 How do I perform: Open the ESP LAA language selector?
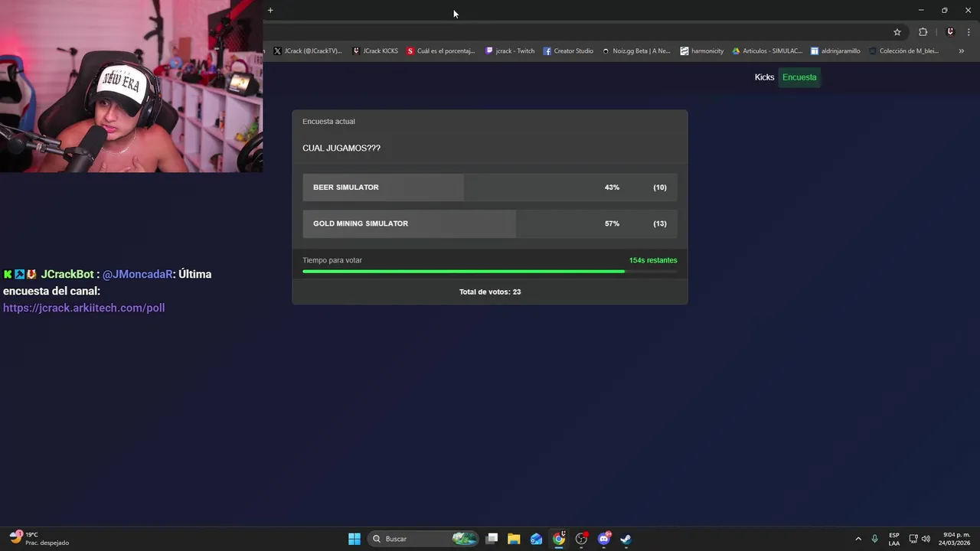click(894, 539)
